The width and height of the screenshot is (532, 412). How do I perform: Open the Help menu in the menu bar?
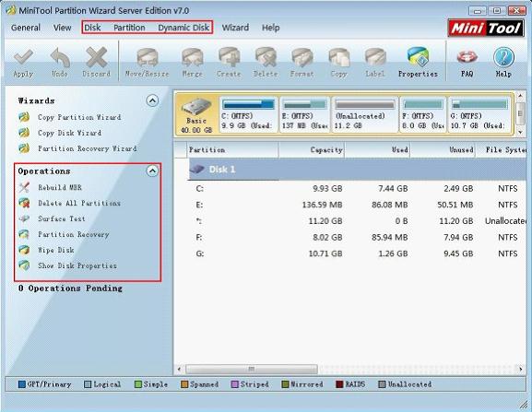[270, 28]
